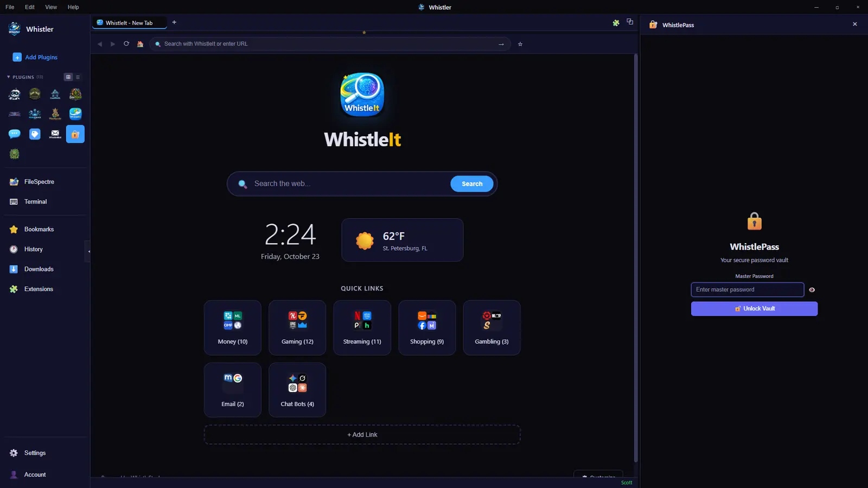
Task: Open a new browser tab
Action: tap(174, 22)
